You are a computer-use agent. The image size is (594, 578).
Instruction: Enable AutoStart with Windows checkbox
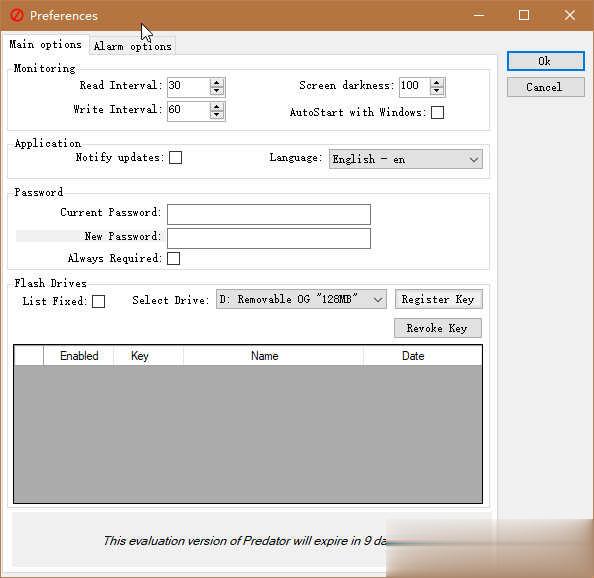[438, 112]
